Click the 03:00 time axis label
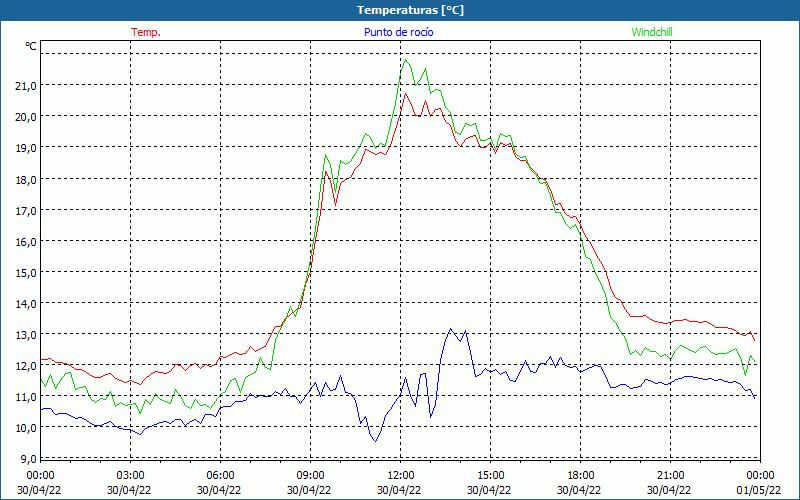The width and height of the screenshot is (800, 500). 130,476
